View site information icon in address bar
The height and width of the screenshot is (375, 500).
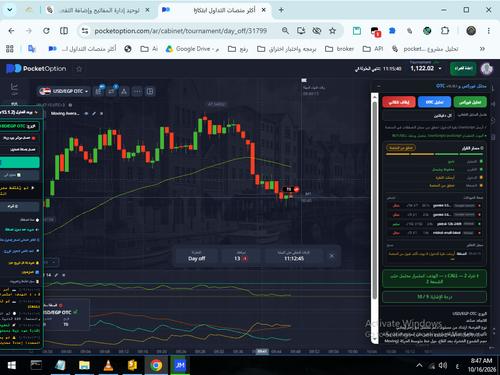[x=85, y=31]
